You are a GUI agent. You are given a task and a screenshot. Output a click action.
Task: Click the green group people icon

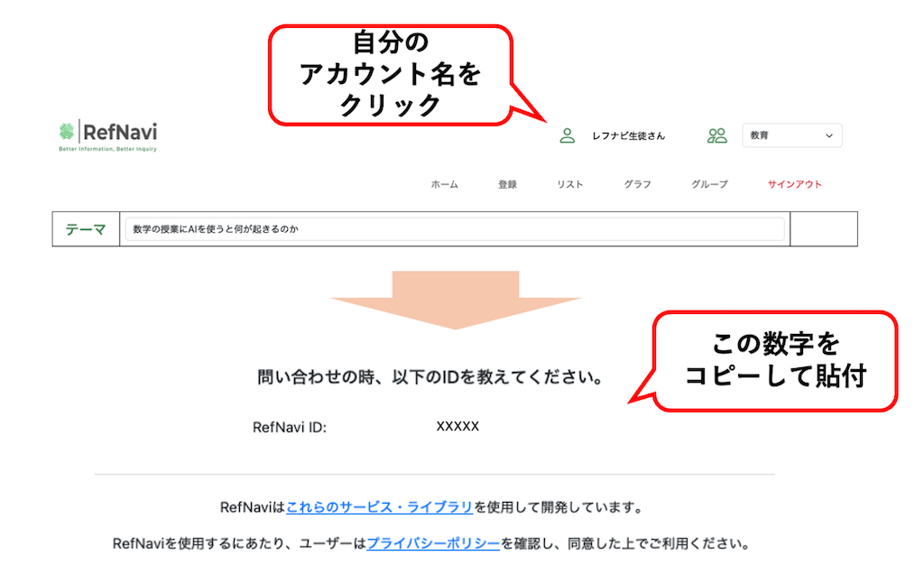click(x=717, y=135)
